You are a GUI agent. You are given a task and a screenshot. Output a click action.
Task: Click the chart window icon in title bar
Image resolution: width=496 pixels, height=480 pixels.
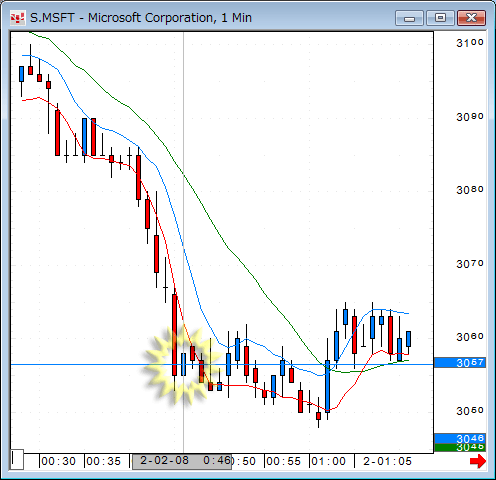pos(18,18)
